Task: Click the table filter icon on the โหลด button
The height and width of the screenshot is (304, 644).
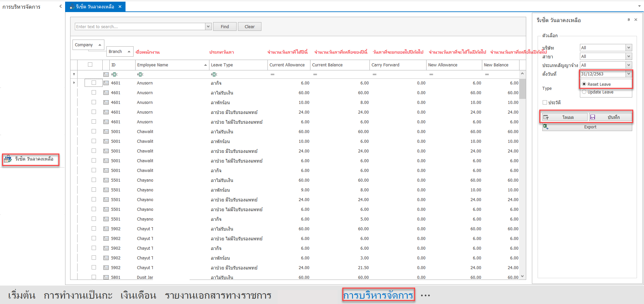Action: pyautogui.click(x=546, y=117)
